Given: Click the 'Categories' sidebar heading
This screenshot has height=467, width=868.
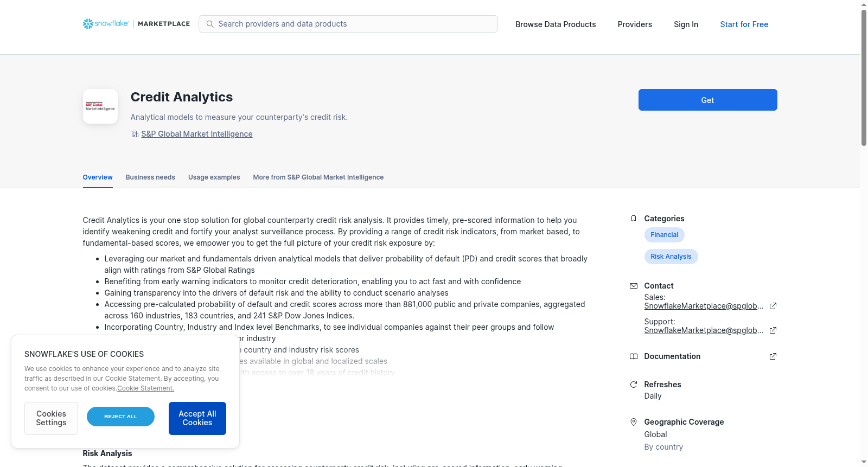Looking at the screenshot, I should [x=664, y=219].
